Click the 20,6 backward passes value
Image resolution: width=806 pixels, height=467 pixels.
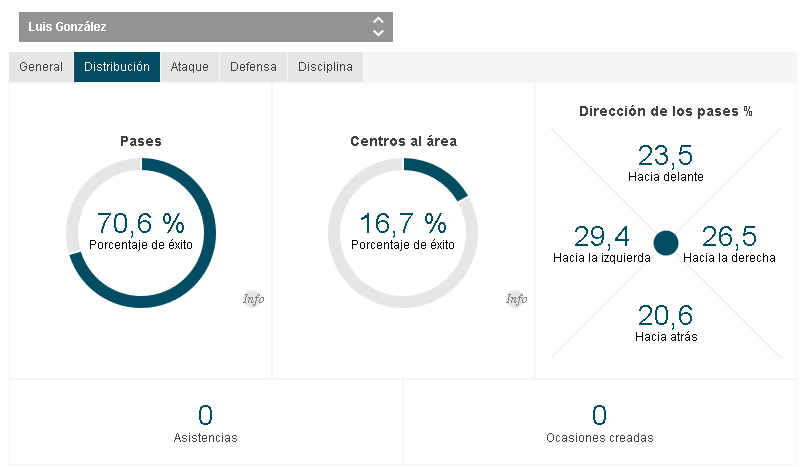coord(666,315)
